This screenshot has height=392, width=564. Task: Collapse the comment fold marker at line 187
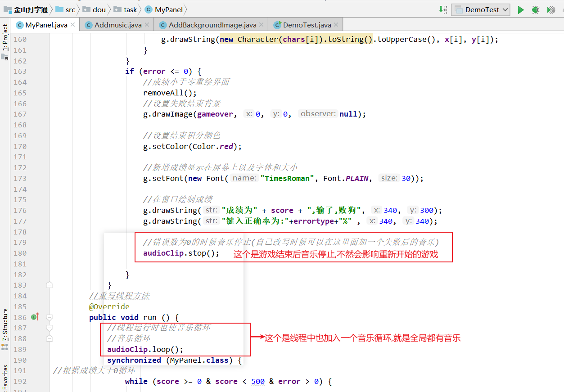[50, 328]
